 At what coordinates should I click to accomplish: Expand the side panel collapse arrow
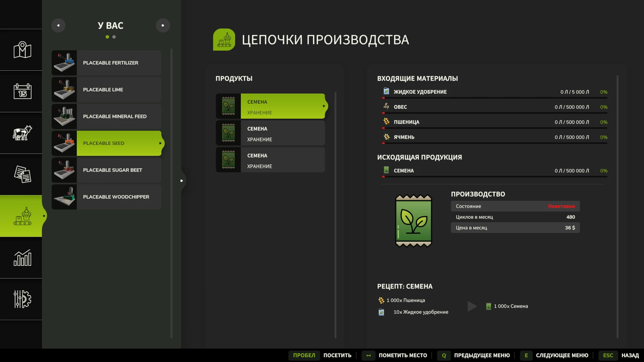181,181
